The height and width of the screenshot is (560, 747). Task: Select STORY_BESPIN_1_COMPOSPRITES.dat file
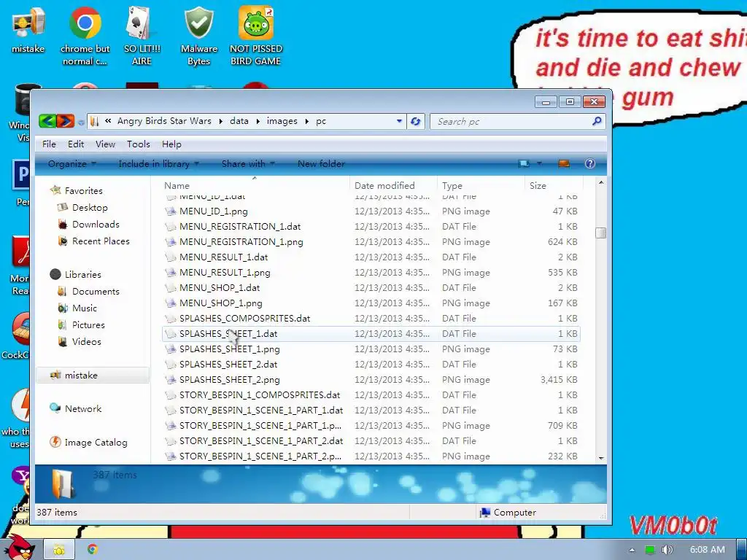pyautogui.click(x=260, y=394)
